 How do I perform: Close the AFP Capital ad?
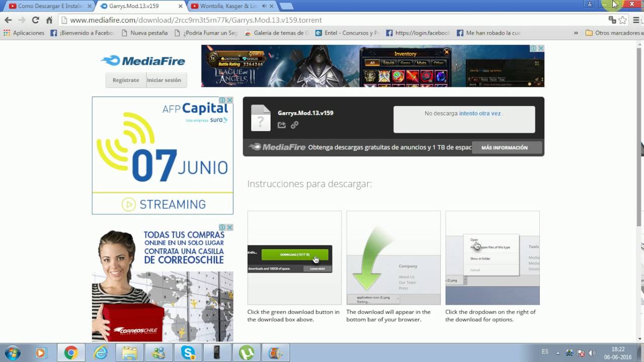[230, 100]
